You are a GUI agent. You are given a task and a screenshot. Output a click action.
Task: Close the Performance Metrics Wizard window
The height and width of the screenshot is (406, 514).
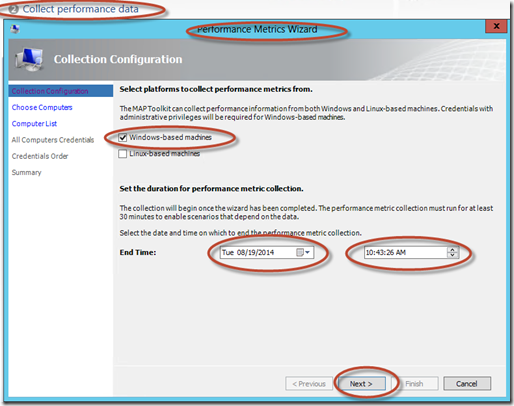pos(496,26)
